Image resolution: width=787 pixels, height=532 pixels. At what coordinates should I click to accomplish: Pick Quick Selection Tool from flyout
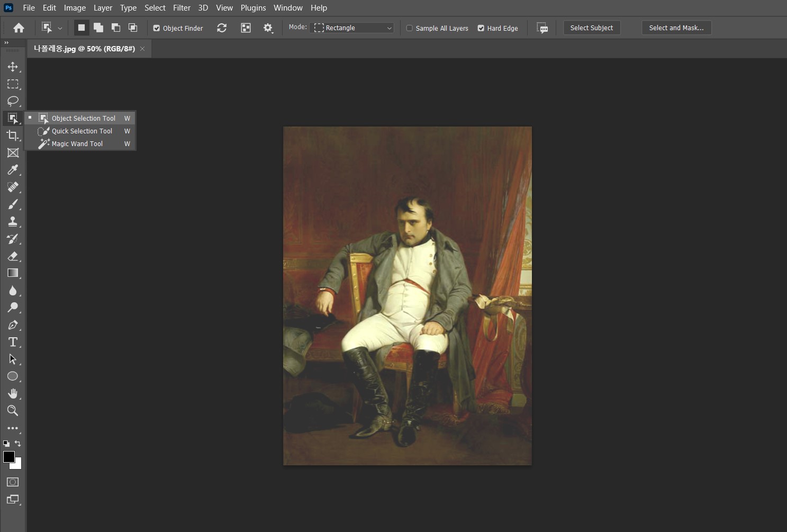(x=80, y=131)
